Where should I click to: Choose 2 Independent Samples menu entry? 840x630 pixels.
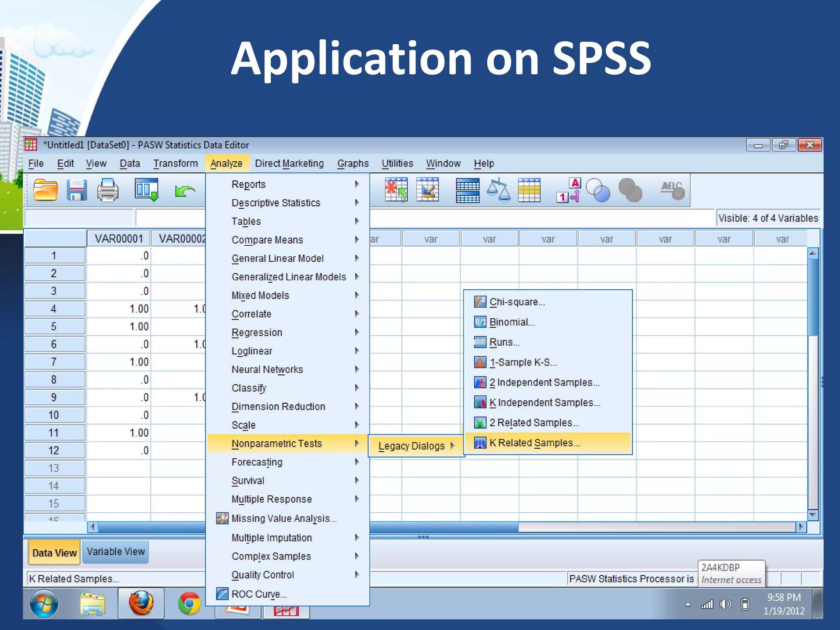coord(548,382)
